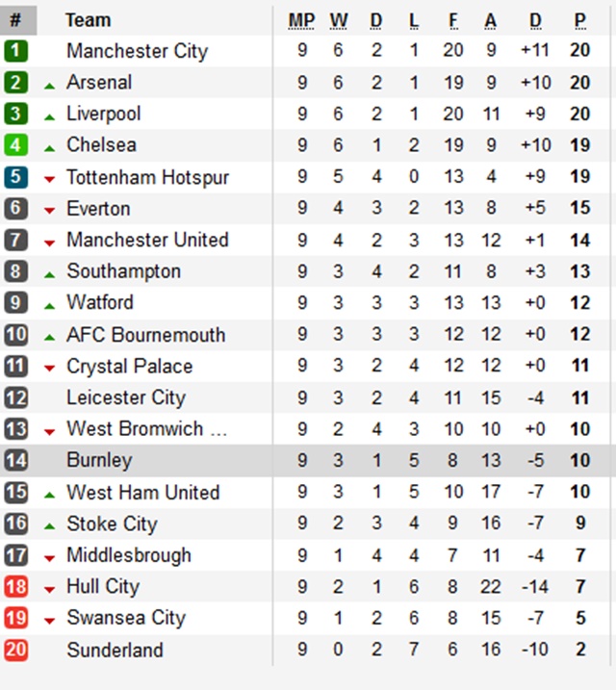Click the light green position 4 badge
The height and width of the screenshot is (690, 616).
(16, 146)
